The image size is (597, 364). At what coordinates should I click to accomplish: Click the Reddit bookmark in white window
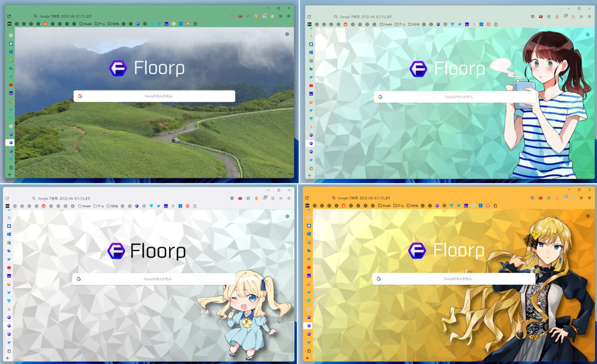click(x=44, y=206)
